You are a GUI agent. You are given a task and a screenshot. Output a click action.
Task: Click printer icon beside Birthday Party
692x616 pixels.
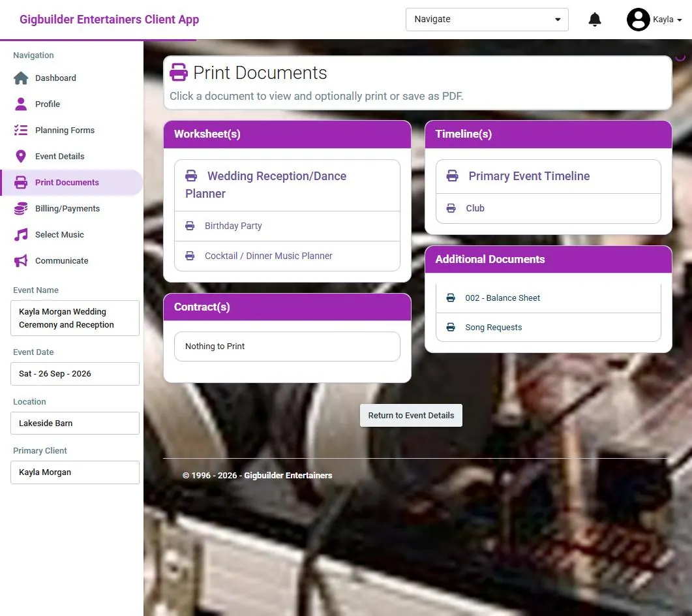pos(190,226)
